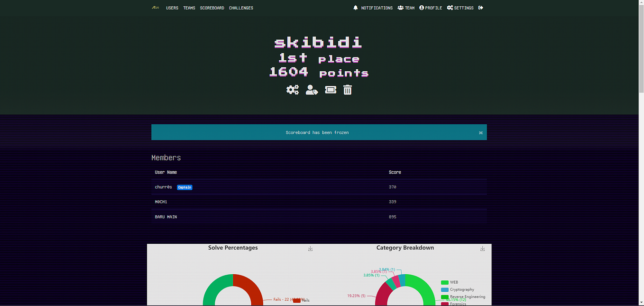Toggle the WEB legend entry
The height and width of the screenshot is (306, 644).
coord(451,282)
